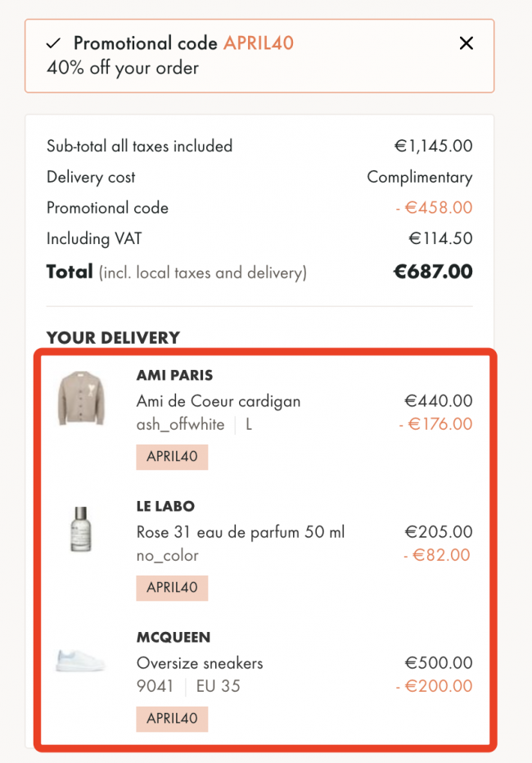Click the MCQUEEN brand name
532x763 pixels.
[x=174, y=637]
